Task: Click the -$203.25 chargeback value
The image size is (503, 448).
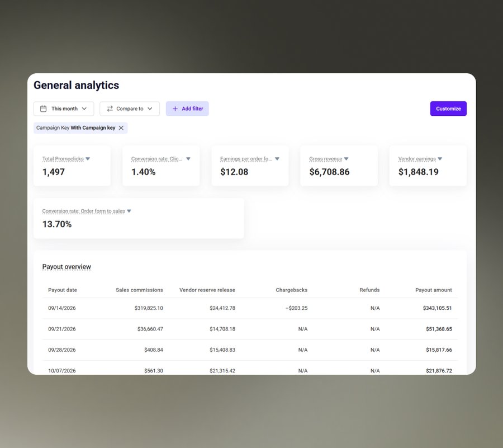Action: pyautogui.click(x=297, y=308)
